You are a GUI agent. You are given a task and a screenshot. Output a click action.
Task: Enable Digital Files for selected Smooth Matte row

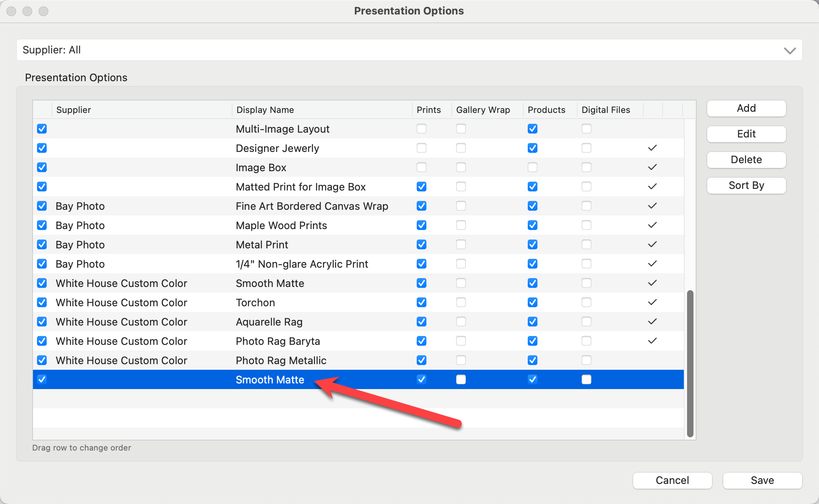tap(586, 379)
